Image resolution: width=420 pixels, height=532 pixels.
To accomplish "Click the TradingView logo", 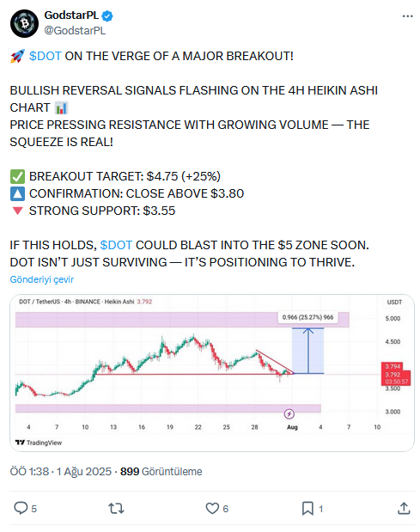I will (x=39, y=443).
